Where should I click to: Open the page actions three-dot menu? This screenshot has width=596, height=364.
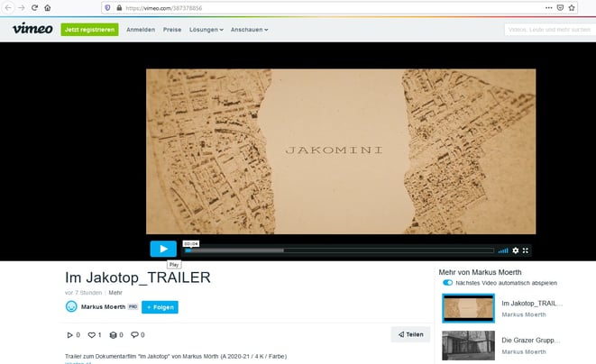point(548,7)
